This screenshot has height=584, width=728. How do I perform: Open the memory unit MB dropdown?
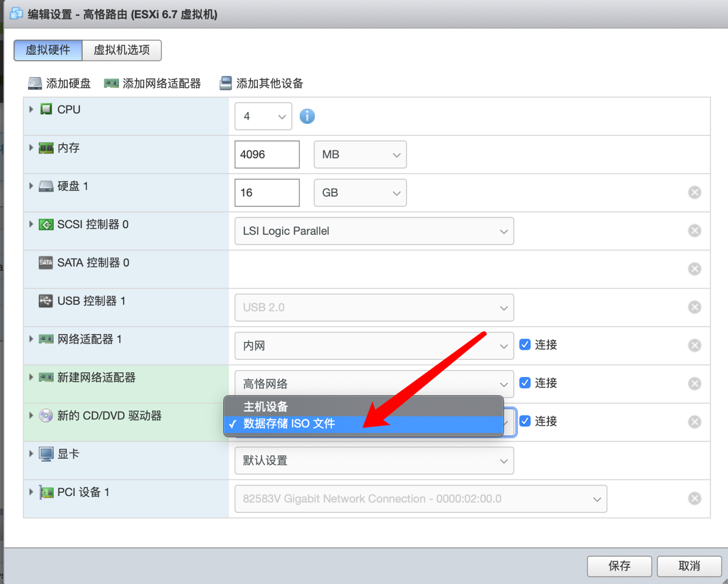tap(360, 154)
